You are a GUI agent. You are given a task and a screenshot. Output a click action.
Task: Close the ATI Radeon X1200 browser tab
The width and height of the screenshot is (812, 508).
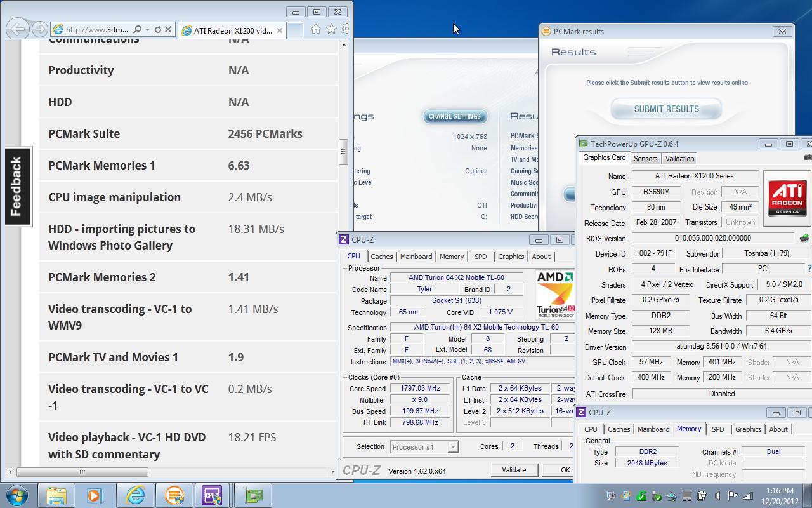tap(279, 30)
